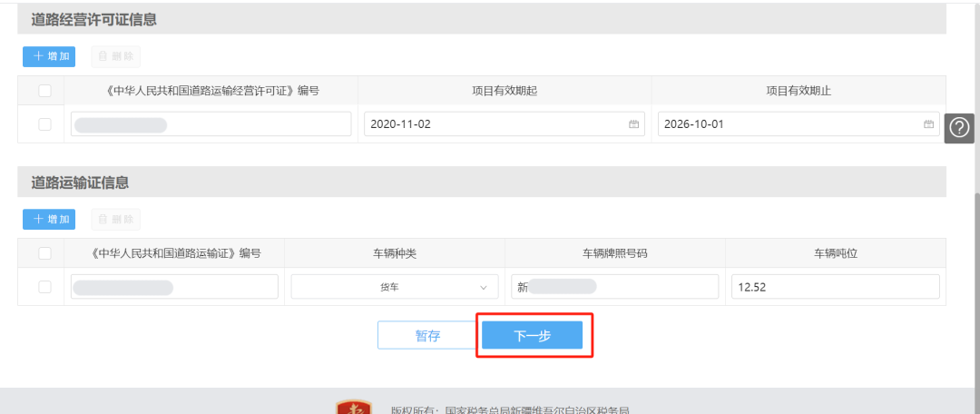The image size is (980, 414).
Task: Click 删除 under 道路运输证信息
Action: click(x=116, y=219)
